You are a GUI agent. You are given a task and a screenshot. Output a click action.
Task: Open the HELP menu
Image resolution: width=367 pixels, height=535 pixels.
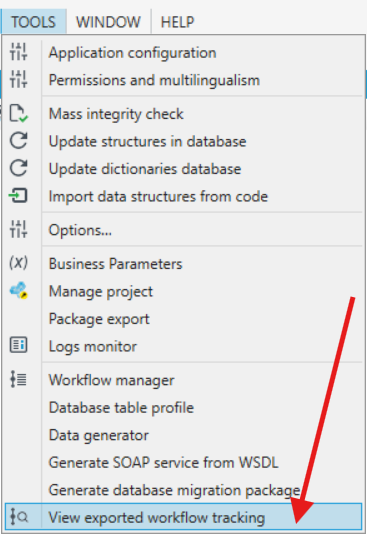point(177,22)
